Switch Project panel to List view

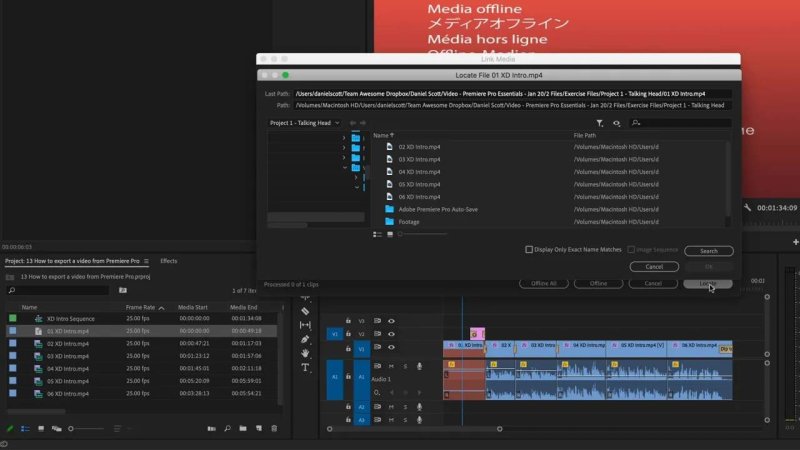(x=25, y=429)
